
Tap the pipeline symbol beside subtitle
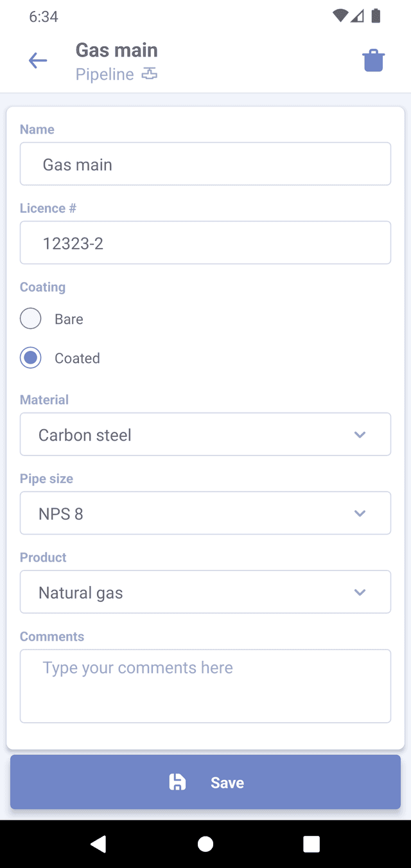coord(150,74)
